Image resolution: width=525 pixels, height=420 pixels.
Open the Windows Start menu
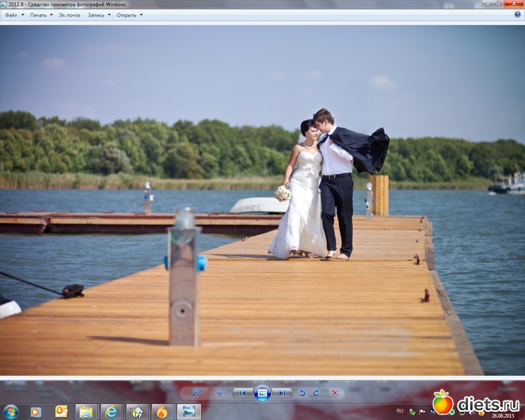[x=11, y=411]
